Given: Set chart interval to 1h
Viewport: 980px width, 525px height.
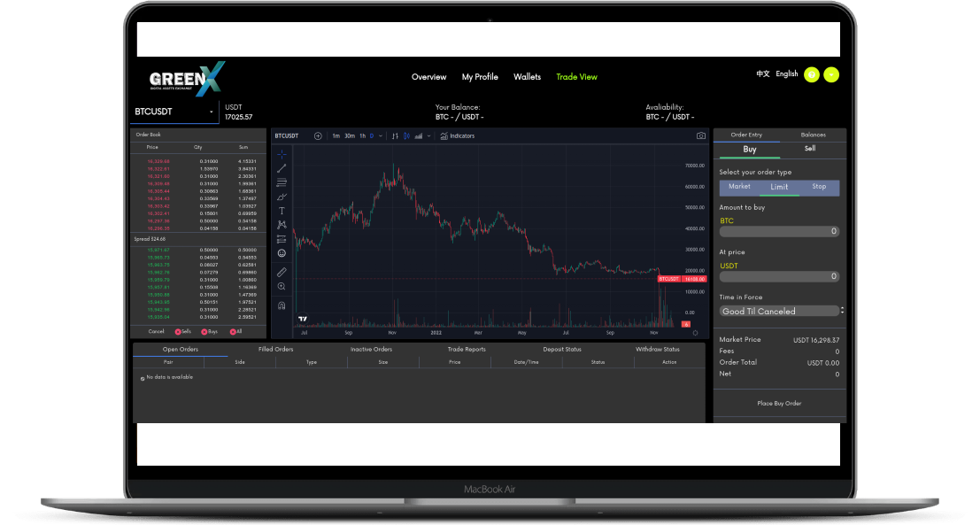Looking at the screenshot, I should (362, 136).
